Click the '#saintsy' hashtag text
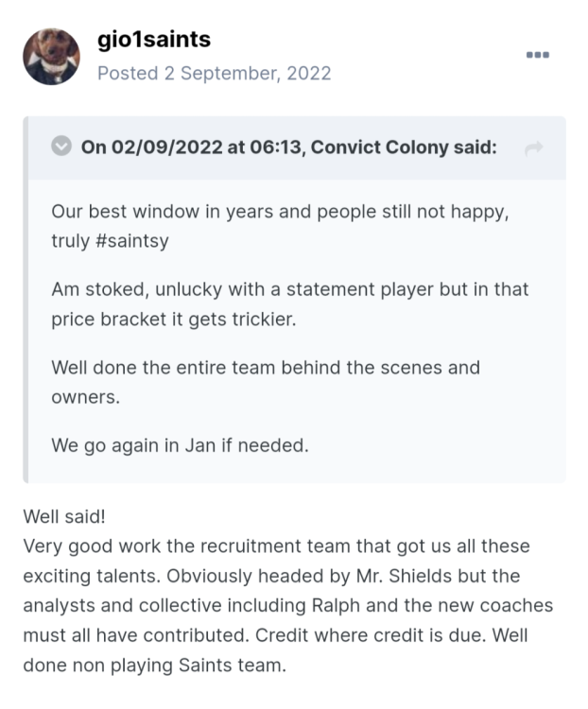Image resolution: width=588 pixels, height=709 pixels. click(x=131, y=241)
